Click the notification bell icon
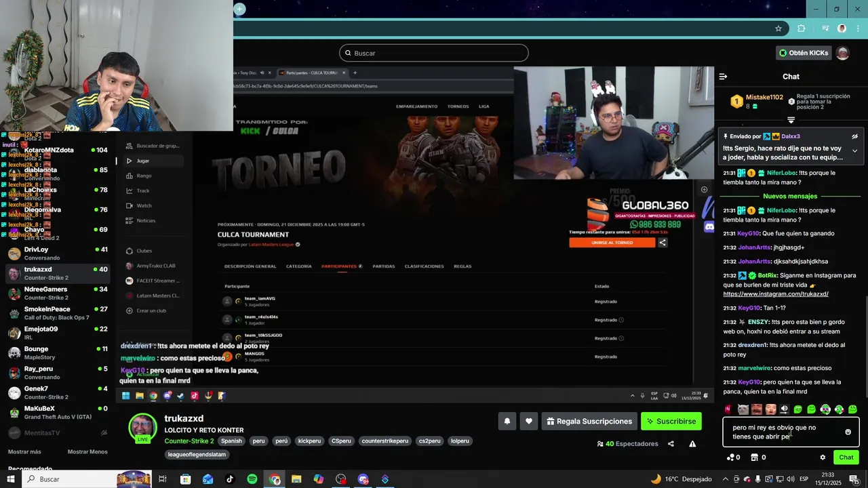Viewport: 868px width, 488px height. click(507, 421)
